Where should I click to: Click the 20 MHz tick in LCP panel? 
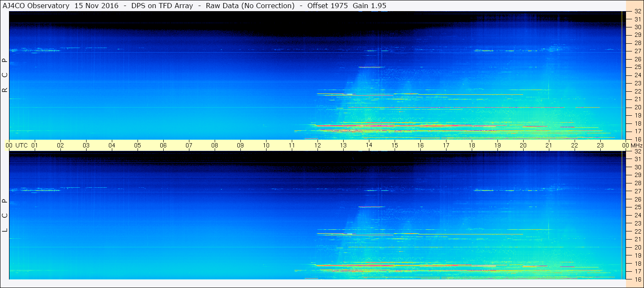(x=638, y=247)
